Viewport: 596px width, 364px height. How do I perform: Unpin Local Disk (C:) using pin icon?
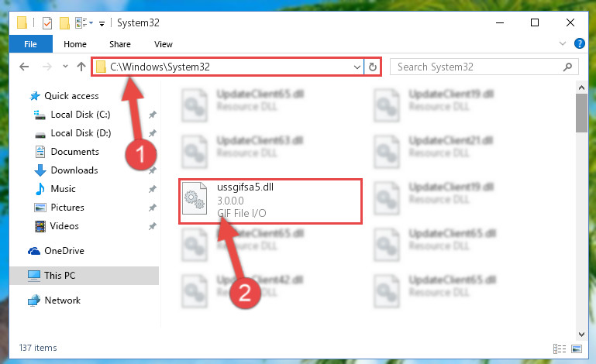pyautogui.click(x=153, y=115)
